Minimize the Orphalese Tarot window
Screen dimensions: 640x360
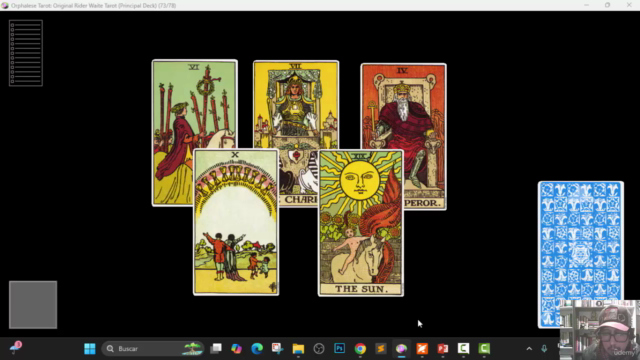586,5
